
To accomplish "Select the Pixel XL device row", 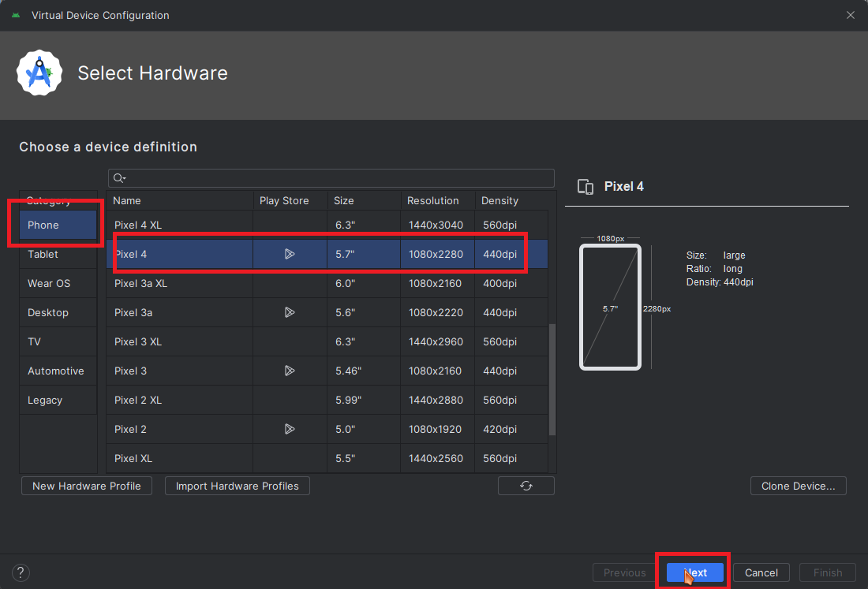I will click(327, 458).
